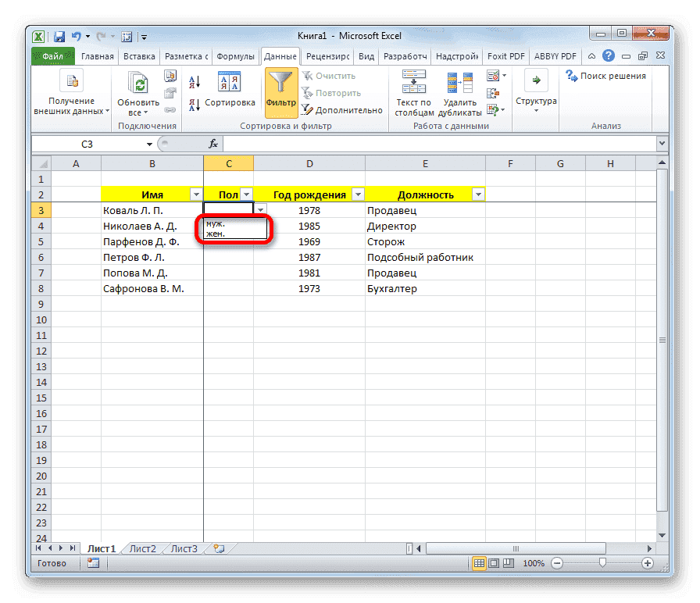The height and width of the screenshot is (603, 700).
Task: Open the filter dropdown on Должность column
Action: coord(478,194)
